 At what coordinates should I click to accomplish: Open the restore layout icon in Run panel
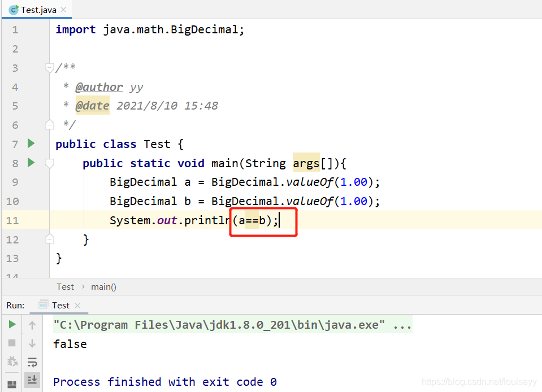[12, 384]
